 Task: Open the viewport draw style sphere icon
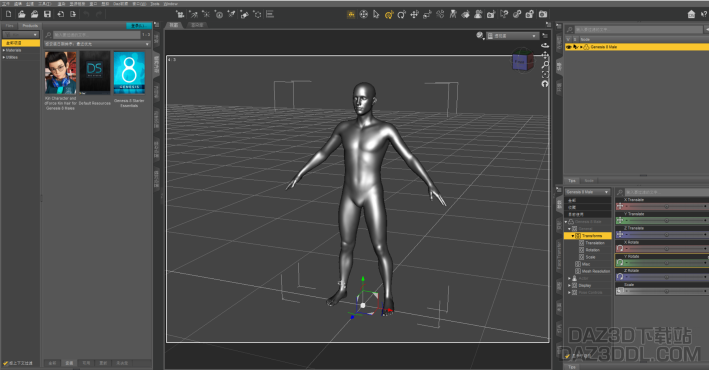click(480, 35)
